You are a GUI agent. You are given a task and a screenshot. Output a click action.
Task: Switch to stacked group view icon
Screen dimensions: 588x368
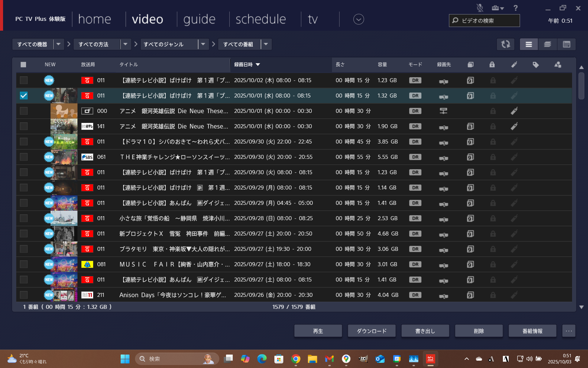coord(548,44)
